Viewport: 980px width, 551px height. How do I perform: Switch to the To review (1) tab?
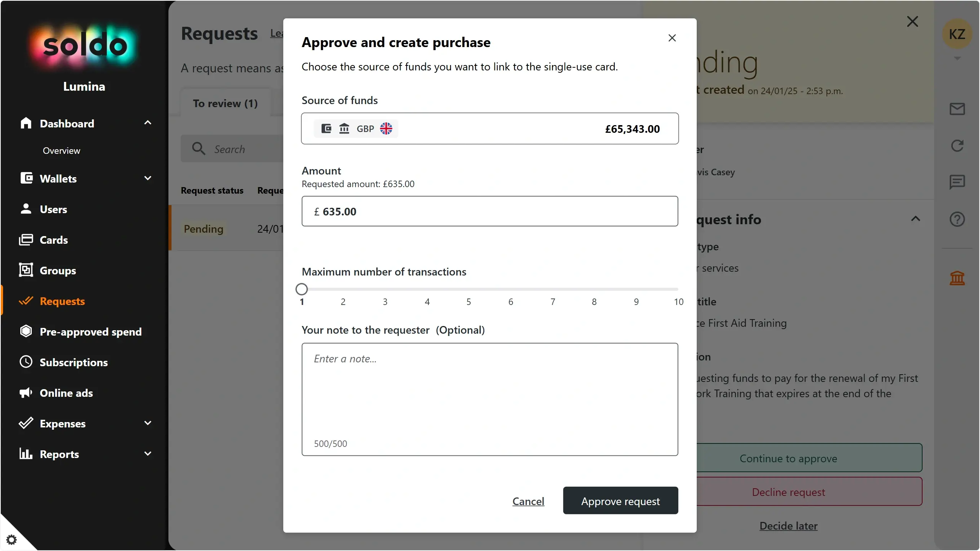pos(225,103)
